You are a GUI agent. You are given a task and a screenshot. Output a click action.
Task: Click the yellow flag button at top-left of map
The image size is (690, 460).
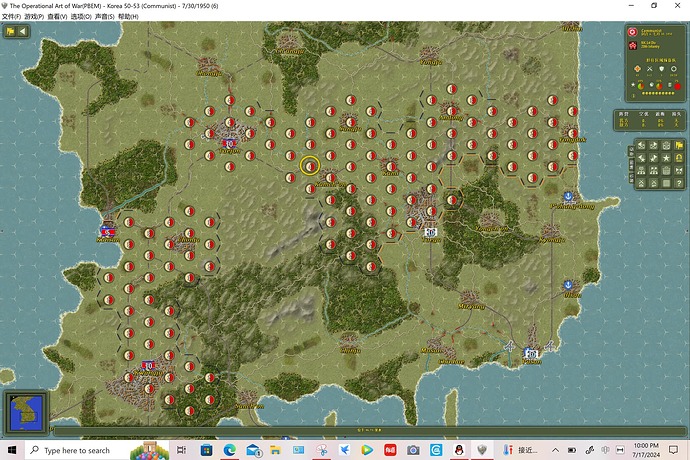10,31
